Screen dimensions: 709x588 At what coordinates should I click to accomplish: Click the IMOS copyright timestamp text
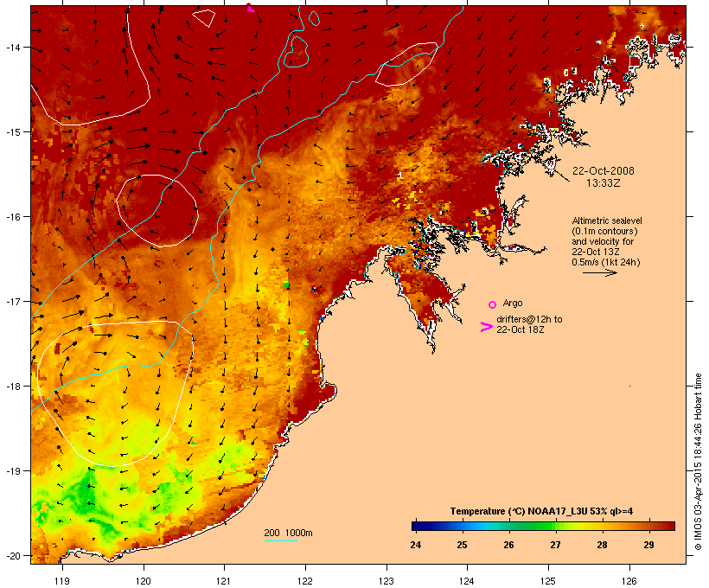coord(699,462)
